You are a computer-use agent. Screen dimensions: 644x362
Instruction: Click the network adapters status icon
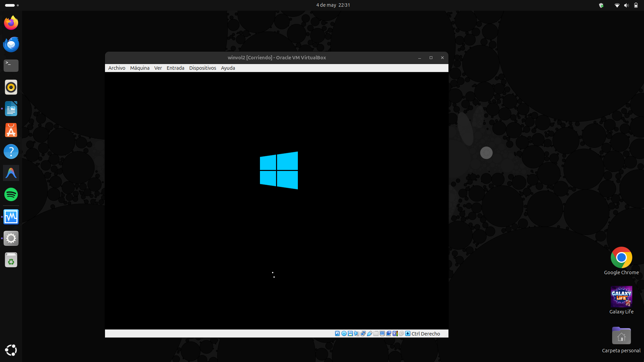coord(363,334)
